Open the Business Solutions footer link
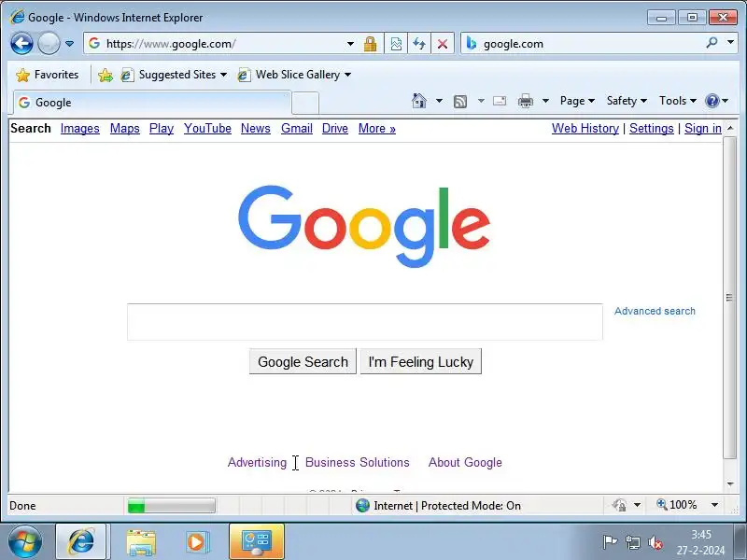This screenshot has width=747, height=560. coord(358,462)
